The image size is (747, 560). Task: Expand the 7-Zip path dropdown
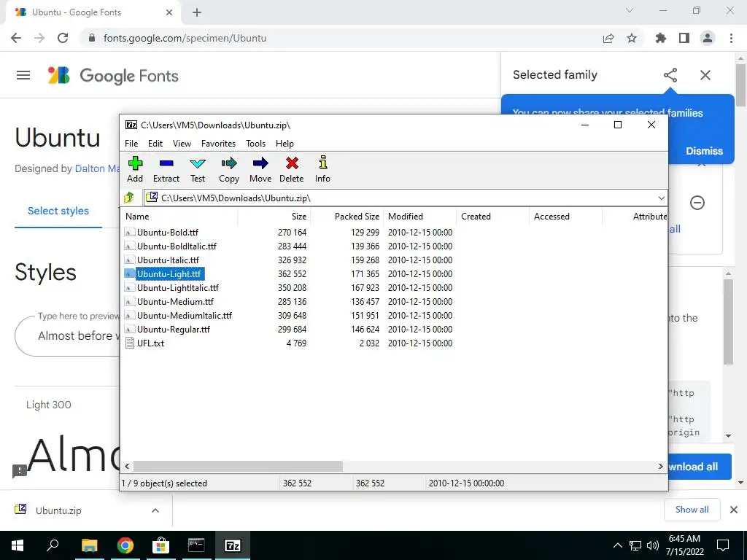661,198
